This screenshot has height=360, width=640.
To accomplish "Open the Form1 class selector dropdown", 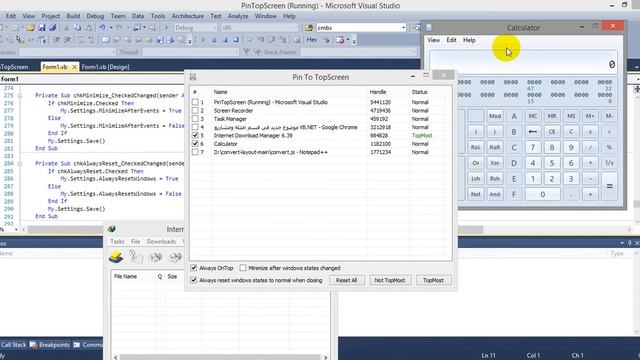I will point(92,79).
